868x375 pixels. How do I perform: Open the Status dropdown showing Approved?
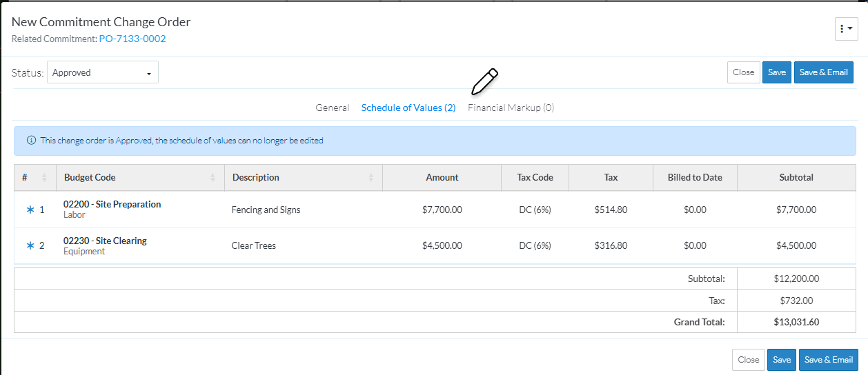103,72
